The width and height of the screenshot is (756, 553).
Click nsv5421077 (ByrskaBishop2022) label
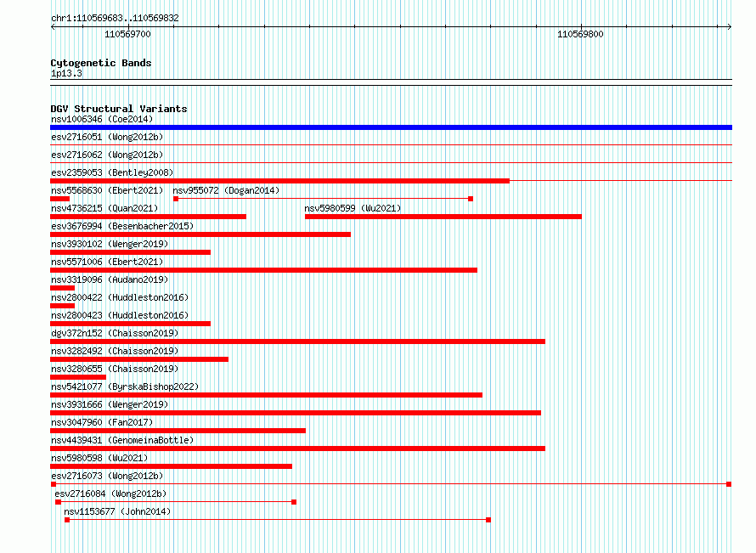pos(125,387)
